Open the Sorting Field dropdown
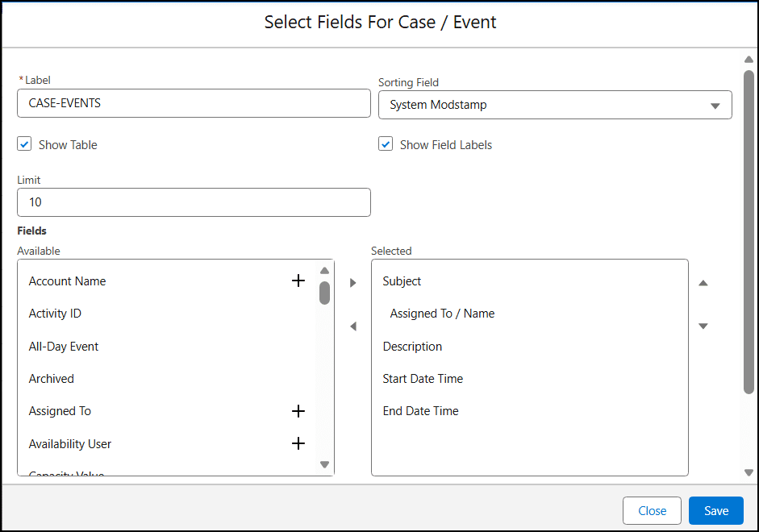 tap(554, 105)
